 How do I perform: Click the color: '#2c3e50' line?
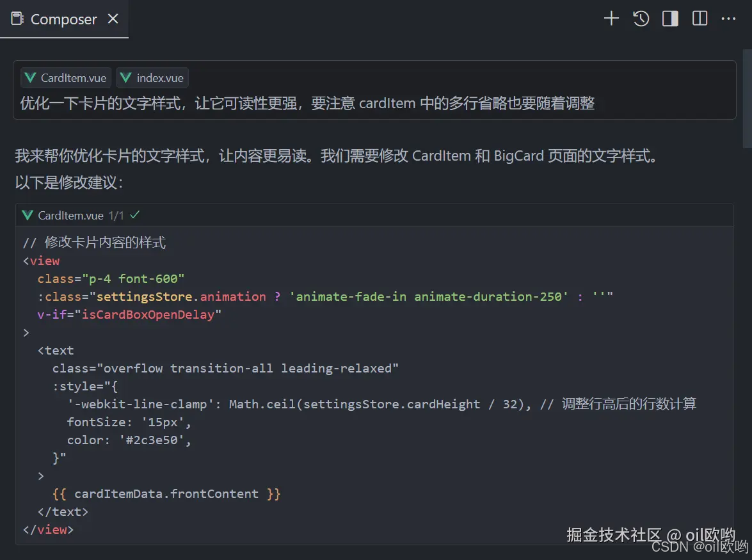129,440
